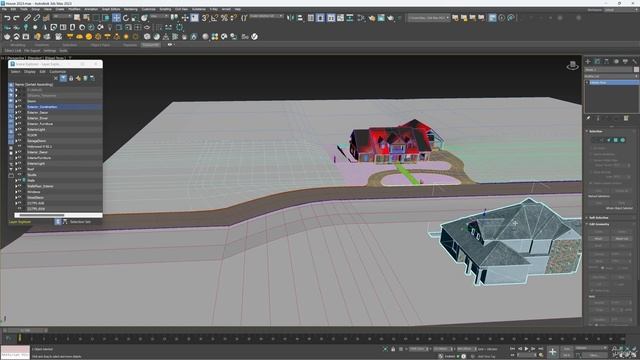640x360 pixels.
Task: Switch to the Hierarchy command panel tab
Action: (607, 61)
